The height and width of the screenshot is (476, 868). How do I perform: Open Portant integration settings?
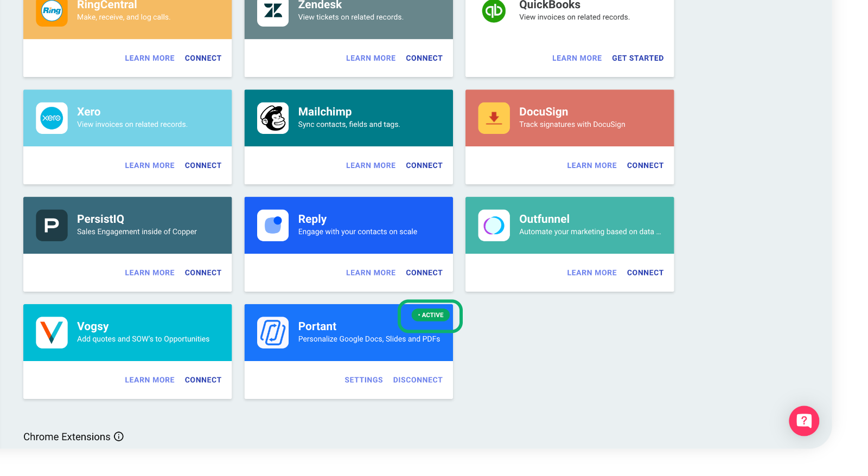tap(363, 380)
